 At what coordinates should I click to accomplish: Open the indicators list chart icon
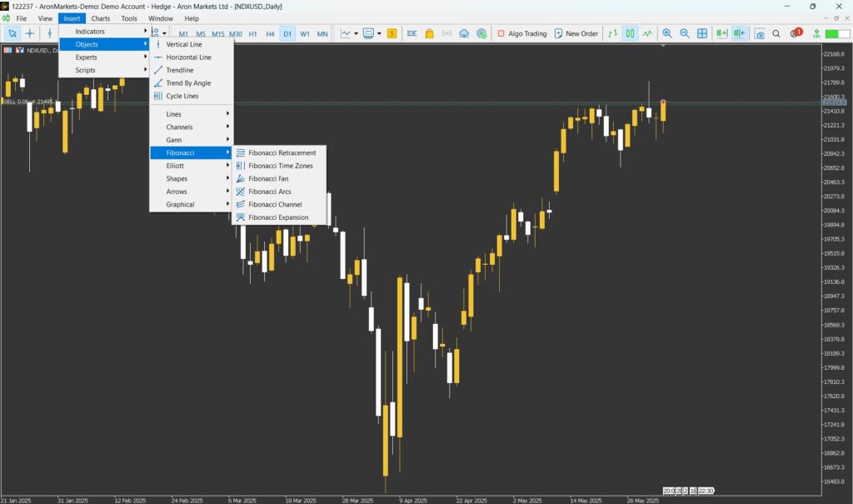369,33
